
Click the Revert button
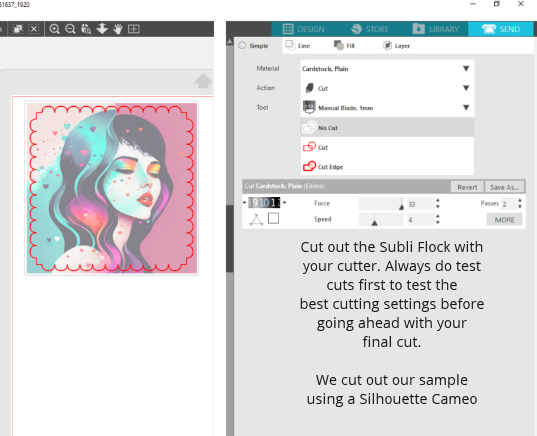coord(467,187)
